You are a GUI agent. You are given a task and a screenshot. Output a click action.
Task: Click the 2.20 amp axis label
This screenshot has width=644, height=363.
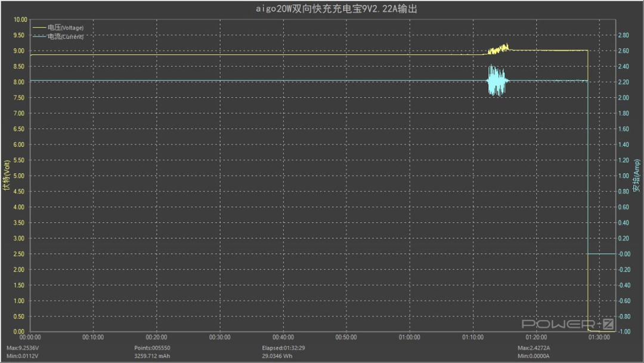[x=624, y=82]
